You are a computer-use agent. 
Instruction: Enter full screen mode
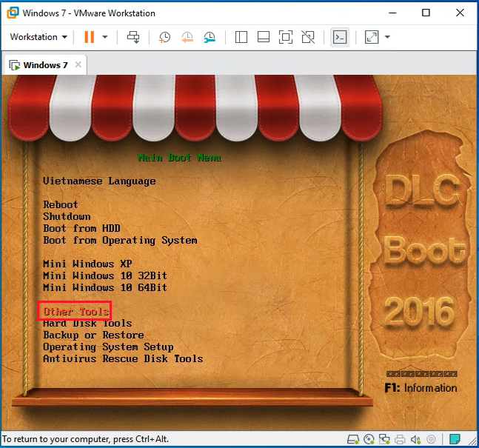point(286,37)
